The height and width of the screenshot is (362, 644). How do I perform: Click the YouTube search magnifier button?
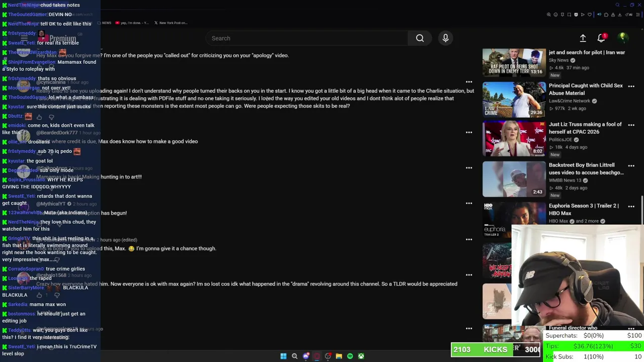click(x=420, y=38)
